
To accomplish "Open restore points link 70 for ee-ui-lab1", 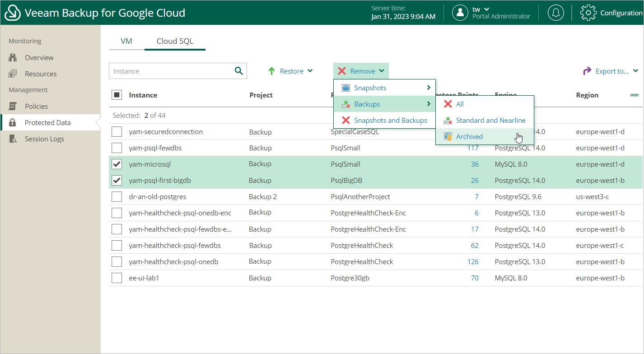I will click(x=475, y=278).
